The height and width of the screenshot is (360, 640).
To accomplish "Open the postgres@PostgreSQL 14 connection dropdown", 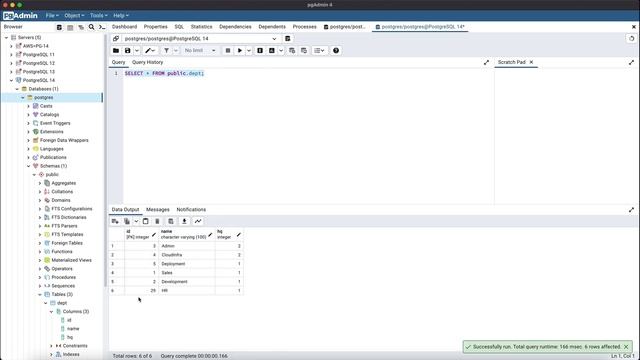I will click(200, 38).
